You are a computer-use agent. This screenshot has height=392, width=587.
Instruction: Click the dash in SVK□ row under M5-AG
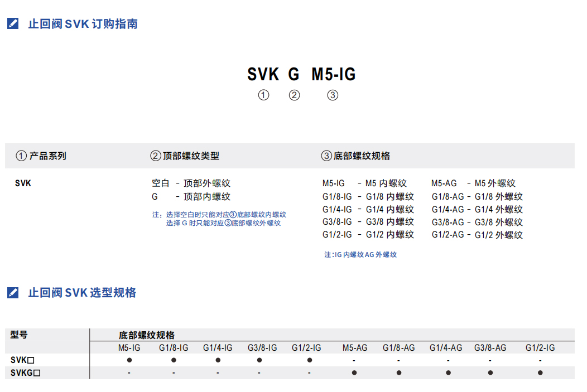coord(354,361)
